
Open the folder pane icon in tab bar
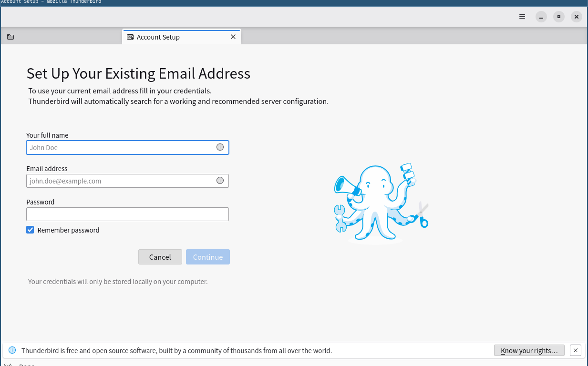coord(10,37)
